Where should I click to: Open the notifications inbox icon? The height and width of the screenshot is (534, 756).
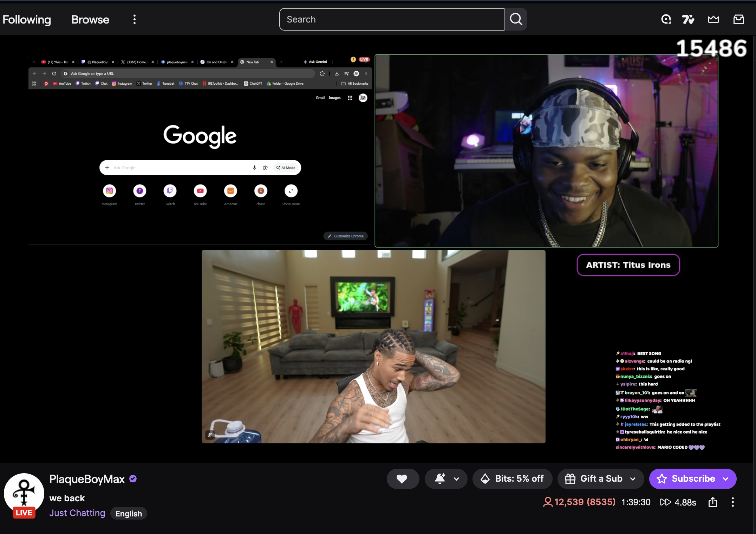pyautogui.click(x=739, y=19)
